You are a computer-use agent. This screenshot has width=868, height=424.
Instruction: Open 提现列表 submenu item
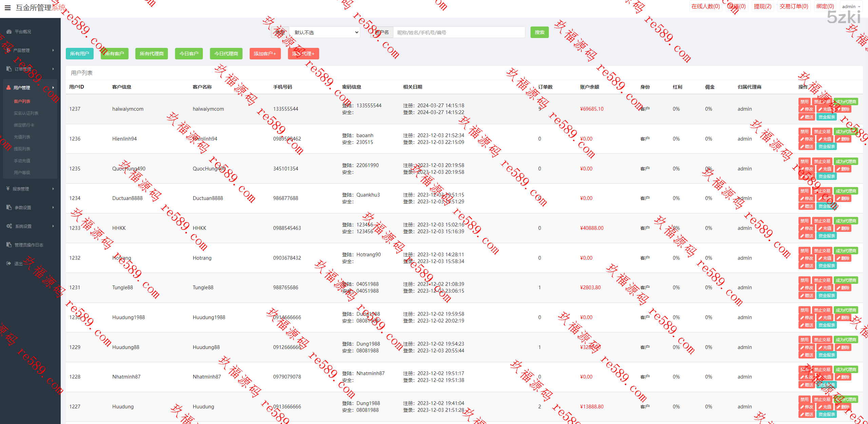(x=22, y=149)
